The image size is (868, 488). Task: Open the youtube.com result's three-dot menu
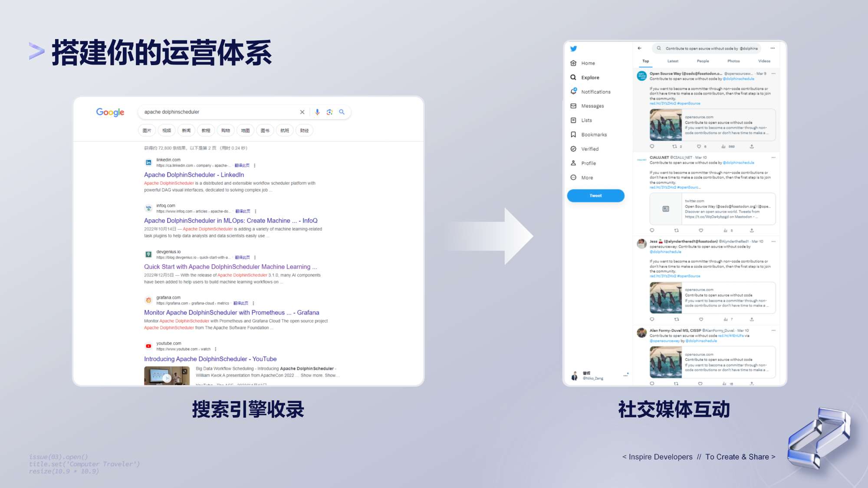[216, 349]
